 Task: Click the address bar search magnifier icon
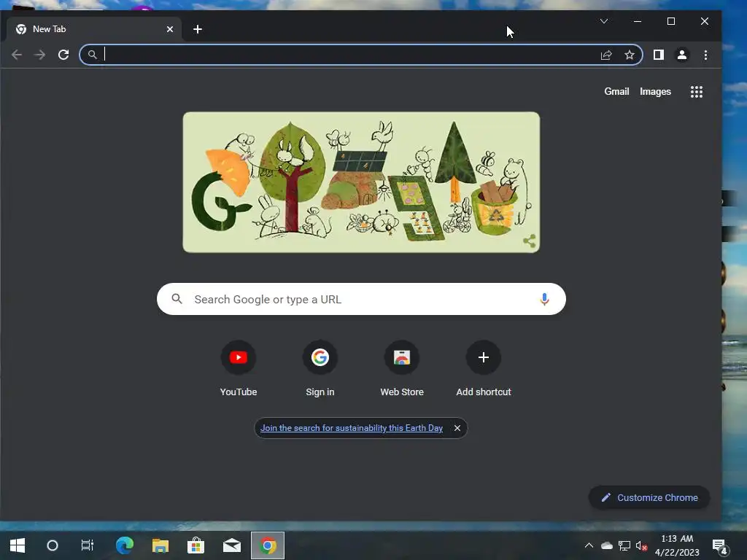coord(93,55)
